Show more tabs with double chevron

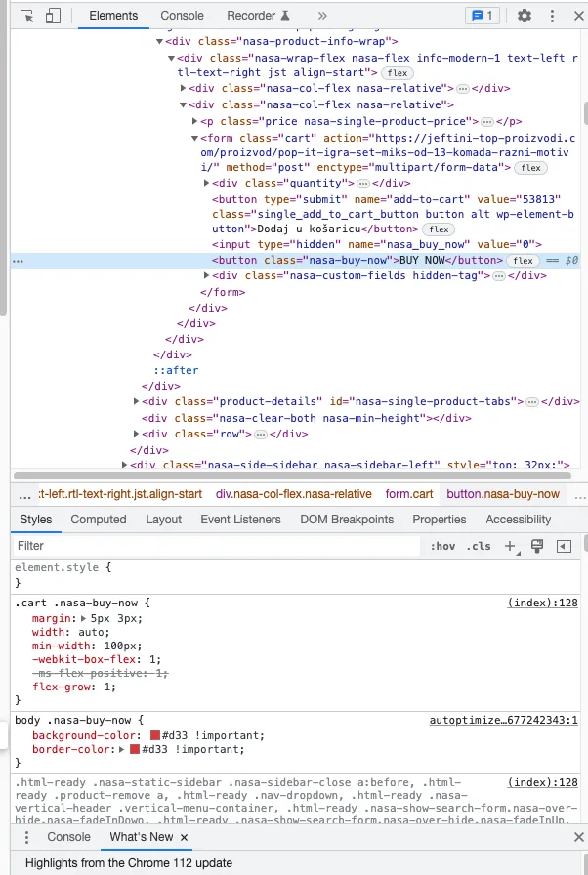pyautogui.click(x=322, y=16)
